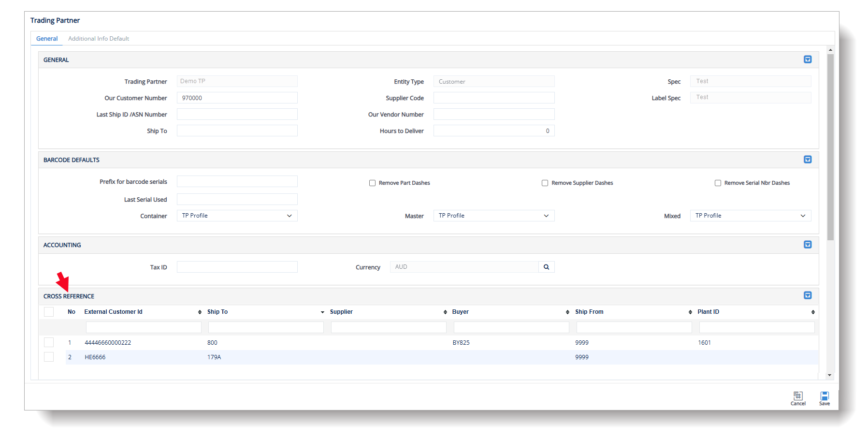Click the Currency AUD field
868x439 pixels.
click(464, 267)
